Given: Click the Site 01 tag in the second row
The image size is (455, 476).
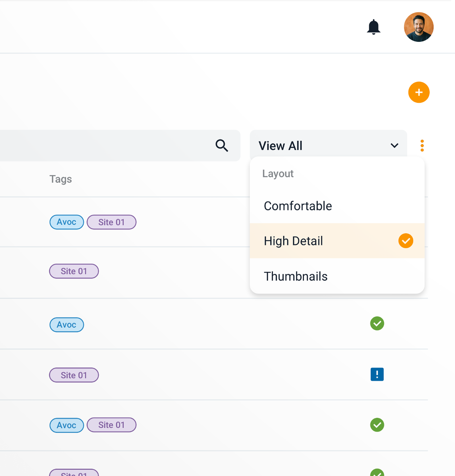Looking at the screenshot, I should (74, 271).
